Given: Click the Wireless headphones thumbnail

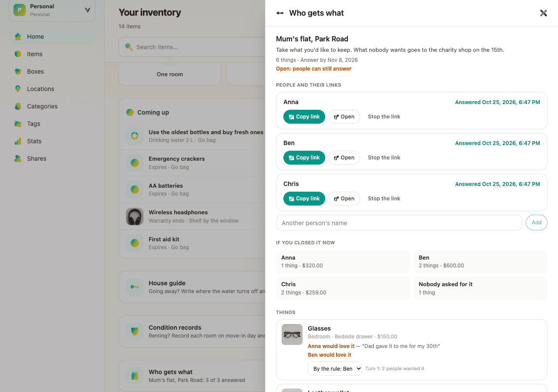Looking at the screenshot, I should pos(135,216).
